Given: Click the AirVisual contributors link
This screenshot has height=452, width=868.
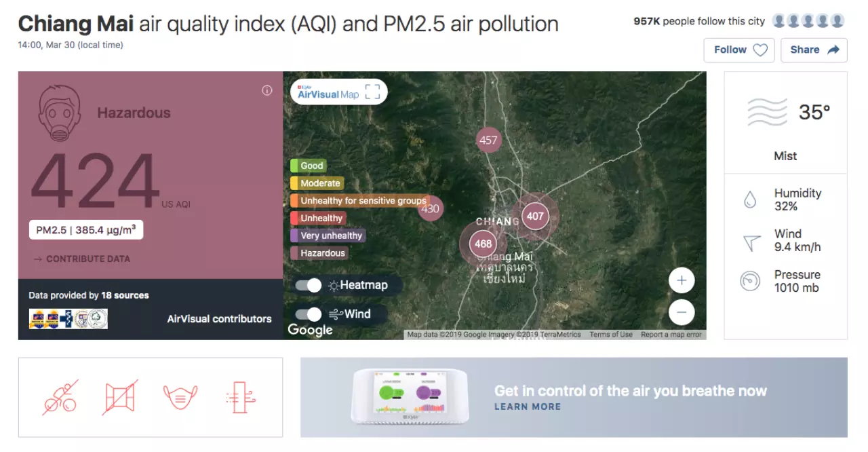Looking at the screenshot, I should pyautogui.click(x=219, y=319).
